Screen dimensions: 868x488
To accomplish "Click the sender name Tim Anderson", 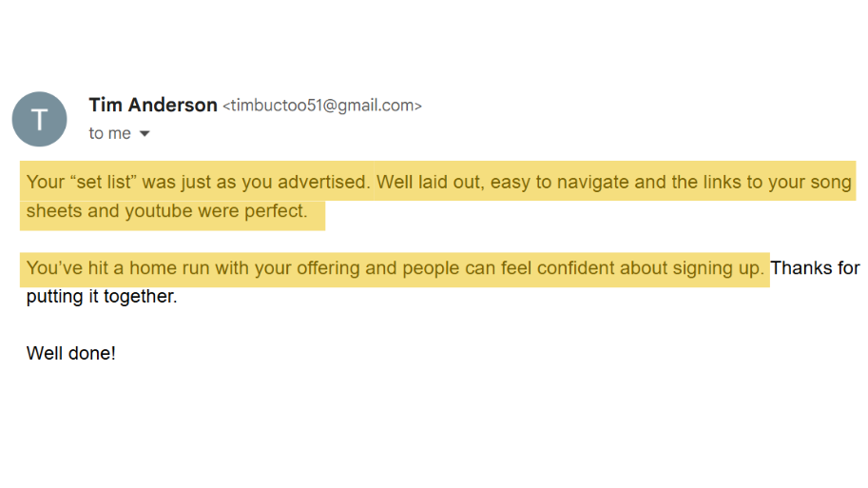I will [152, 106].
